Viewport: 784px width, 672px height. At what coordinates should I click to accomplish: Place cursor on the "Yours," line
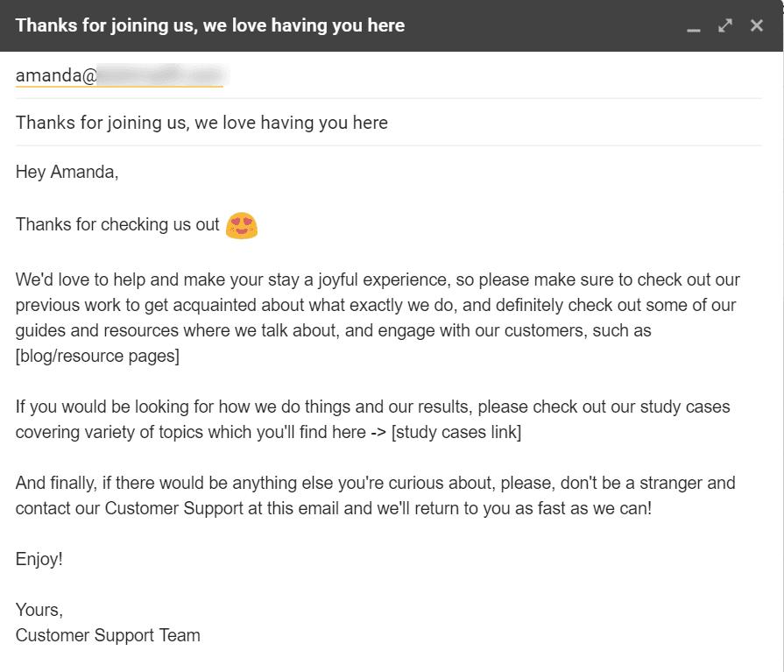point(39,610)
